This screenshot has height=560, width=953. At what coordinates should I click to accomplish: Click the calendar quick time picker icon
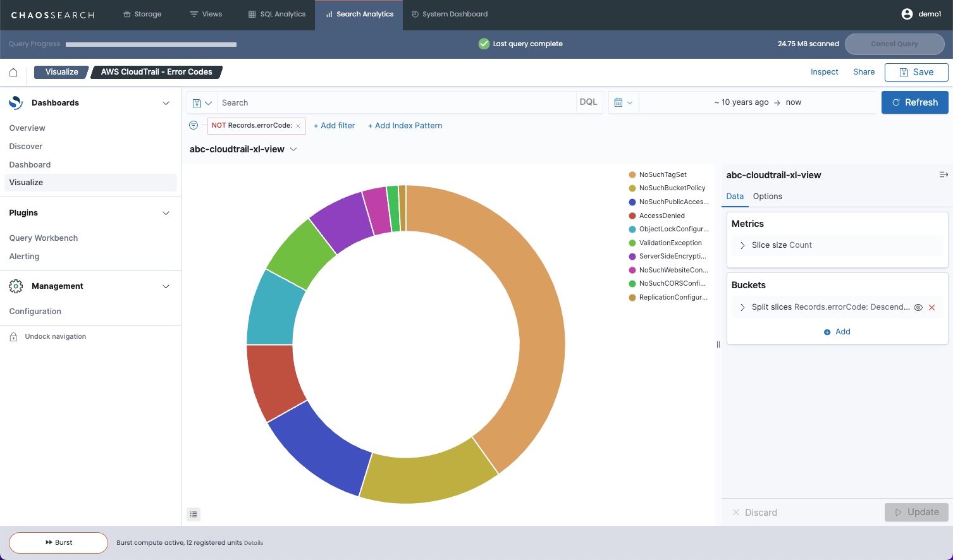623,102
